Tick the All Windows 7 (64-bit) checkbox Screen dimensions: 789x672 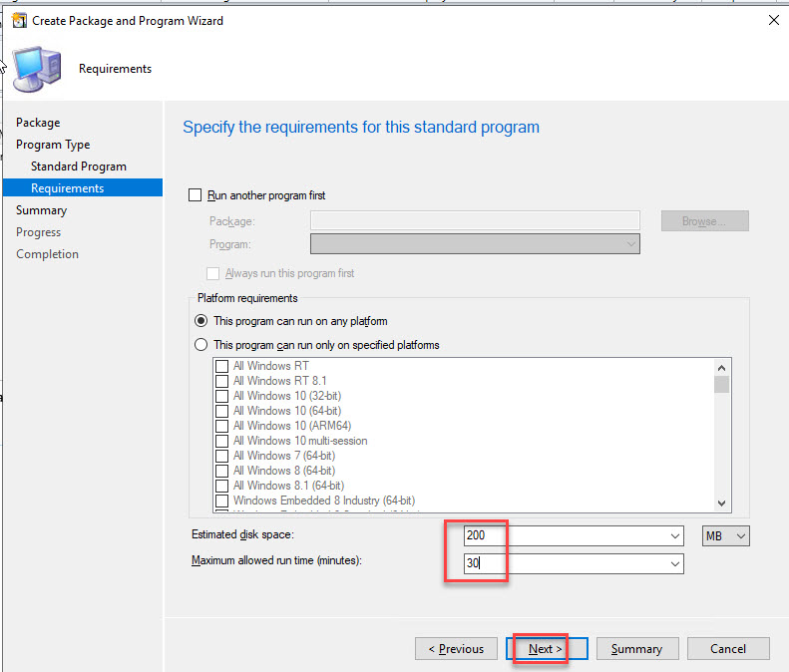coord(222,456)
